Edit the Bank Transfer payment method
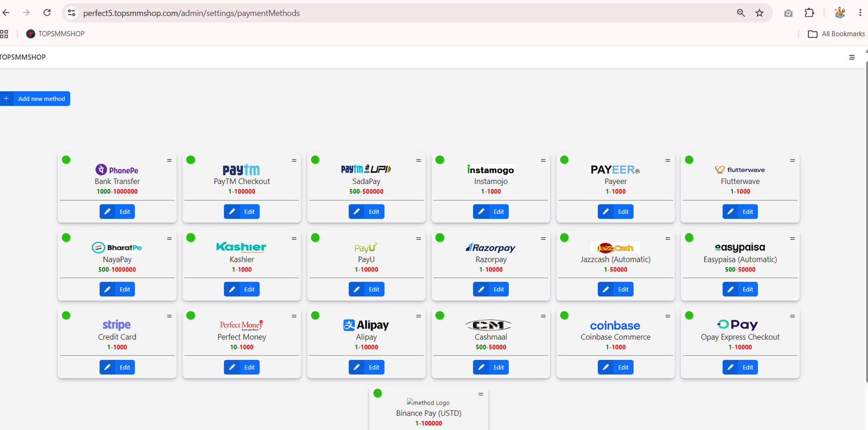The width and height of the screenshot is (868, 430). 117,212
